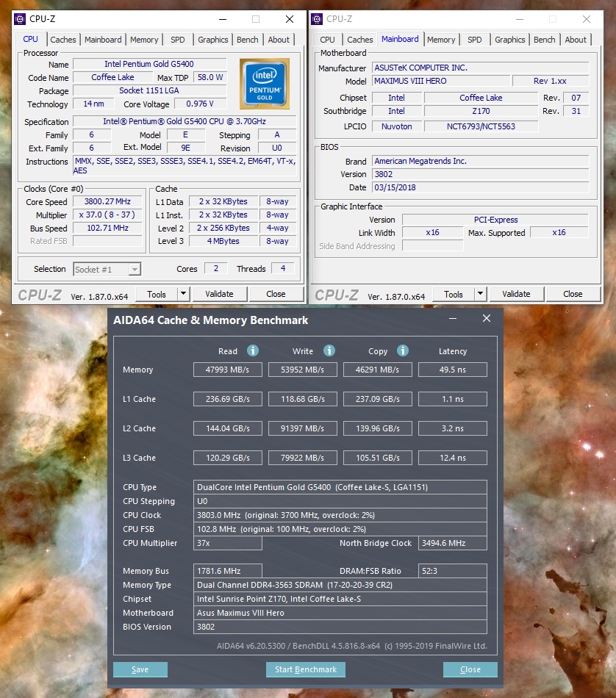The height and width of the screenshot is (698, 616).
Task: Click BIOS Date value 03/15/2018
Action: 481,187
